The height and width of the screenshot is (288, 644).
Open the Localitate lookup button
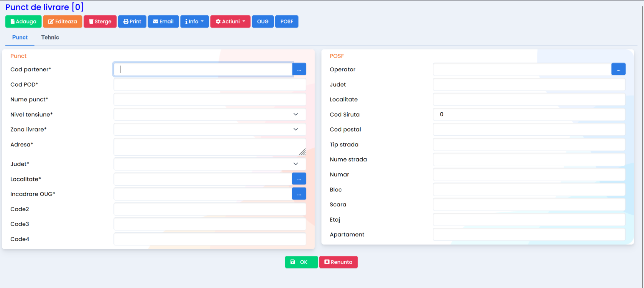[x=299, y=179]
